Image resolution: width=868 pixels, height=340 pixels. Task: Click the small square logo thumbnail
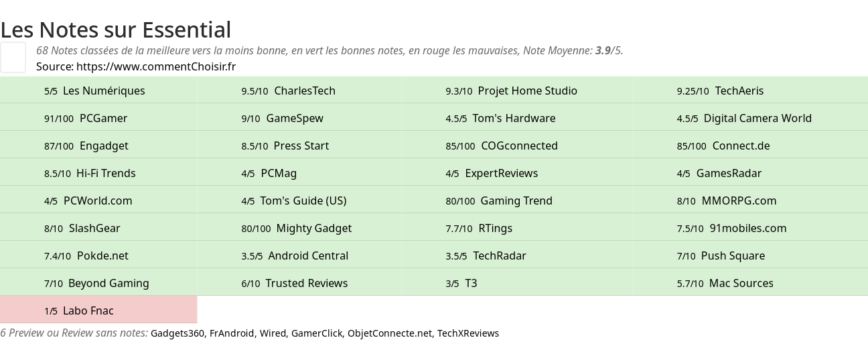[x=13, y=57]
